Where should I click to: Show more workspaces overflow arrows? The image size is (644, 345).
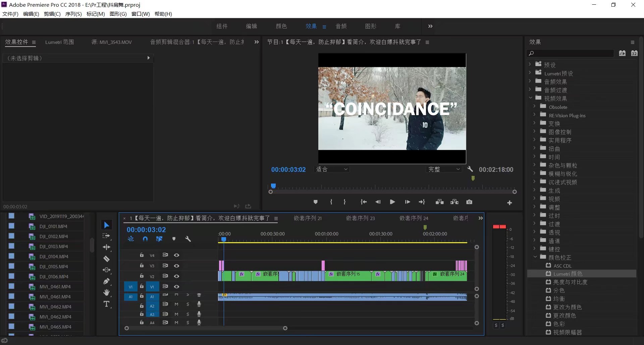coord(430,26)
